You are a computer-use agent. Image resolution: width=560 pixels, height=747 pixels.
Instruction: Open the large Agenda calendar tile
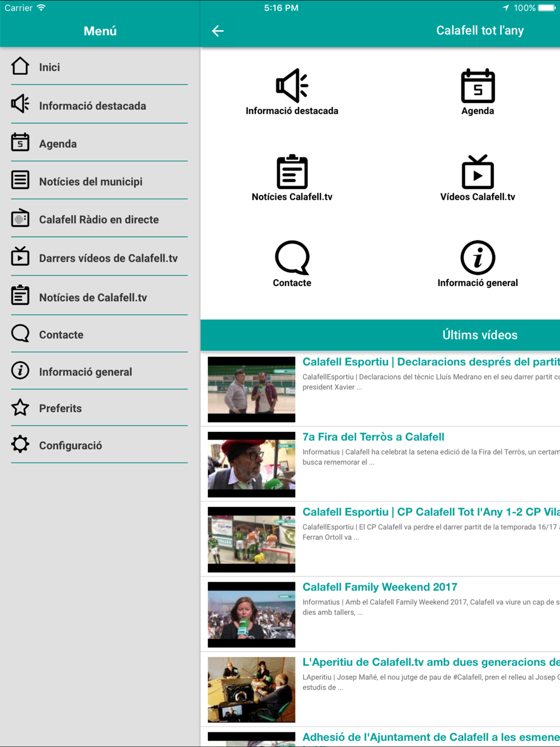click(478, 86)
